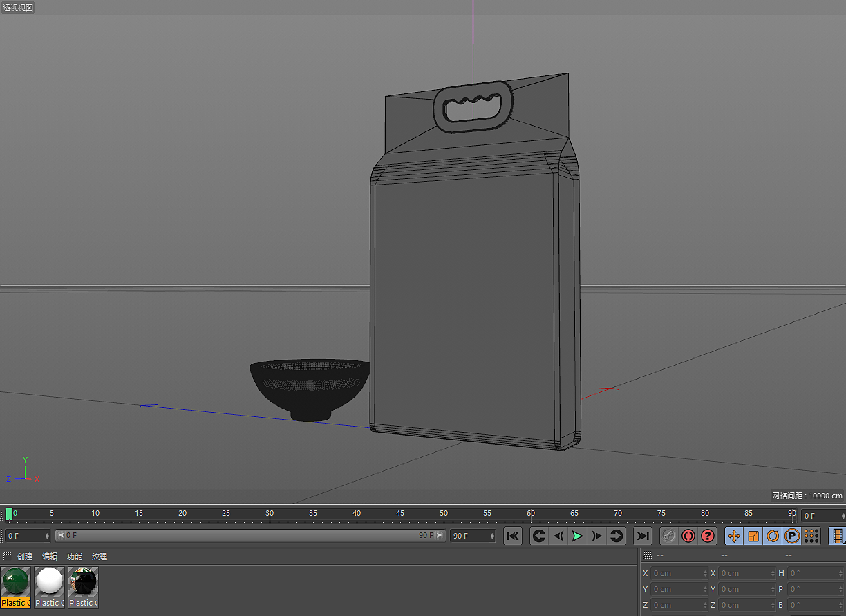Click the XYZ axis indicator in viewport

23,470
